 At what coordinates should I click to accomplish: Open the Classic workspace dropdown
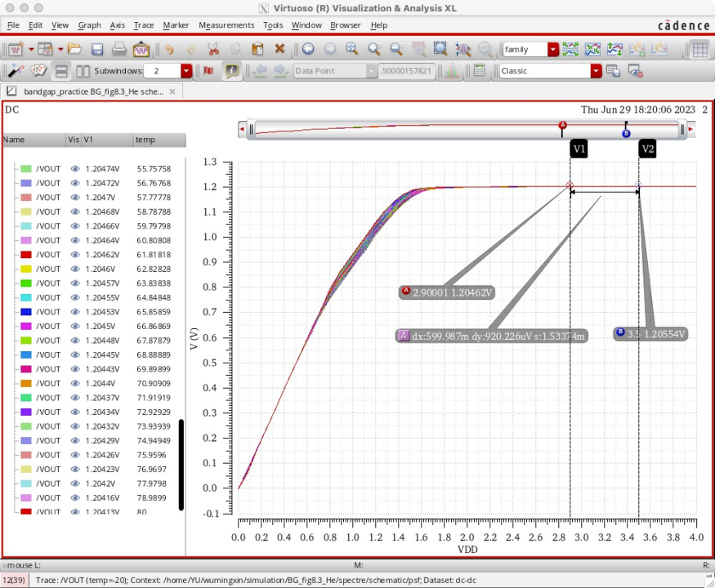596,71
